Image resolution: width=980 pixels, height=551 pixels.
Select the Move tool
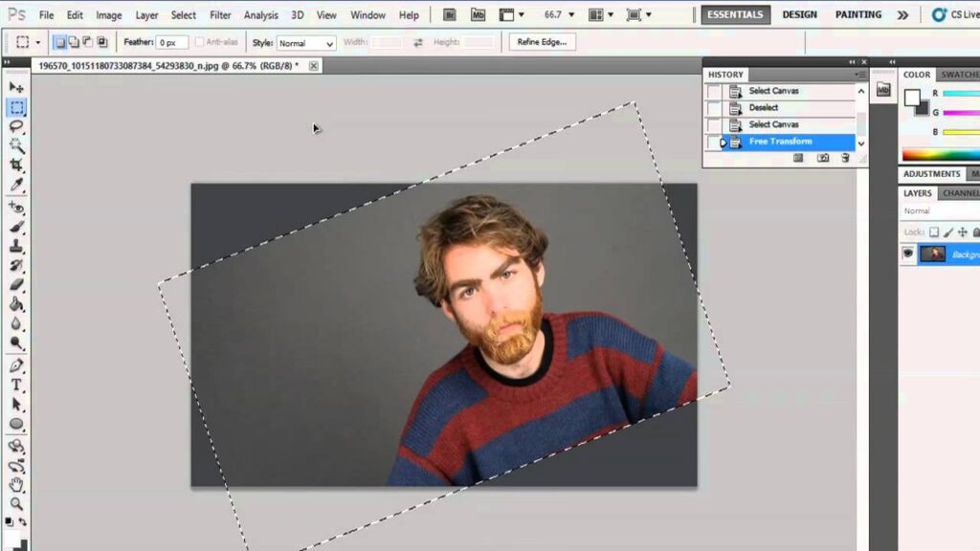(x=17, y=87)
